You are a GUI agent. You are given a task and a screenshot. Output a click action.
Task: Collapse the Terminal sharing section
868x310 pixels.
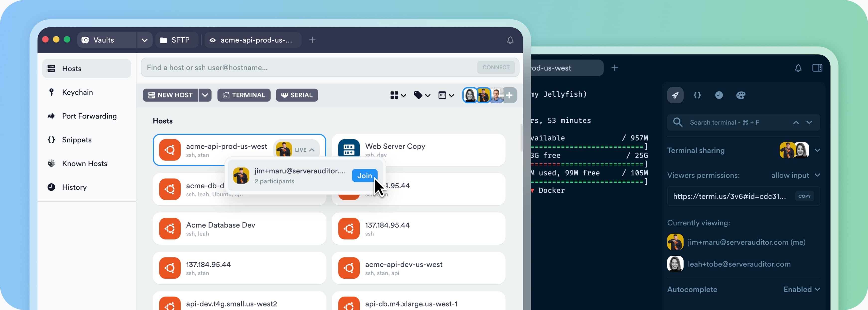[817, 150]
